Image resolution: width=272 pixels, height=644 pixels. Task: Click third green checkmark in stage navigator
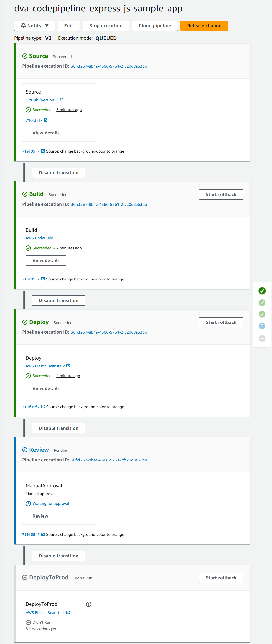pos(262,314)
